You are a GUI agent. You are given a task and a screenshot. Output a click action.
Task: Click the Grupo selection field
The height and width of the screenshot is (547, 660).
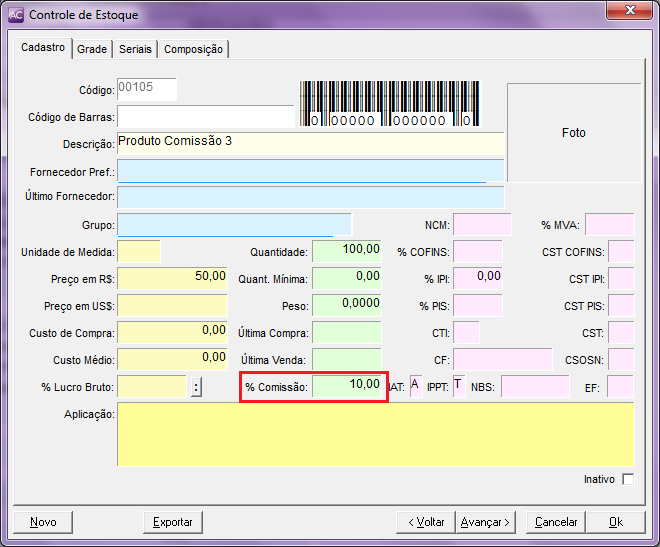coord(234,224)
